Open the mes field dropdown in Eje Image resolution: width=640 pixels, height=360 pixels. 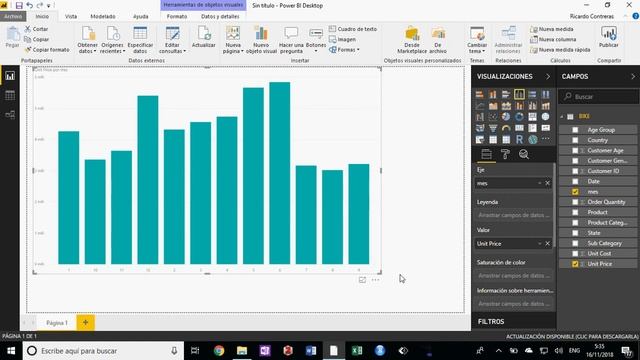tap(540, 183)
